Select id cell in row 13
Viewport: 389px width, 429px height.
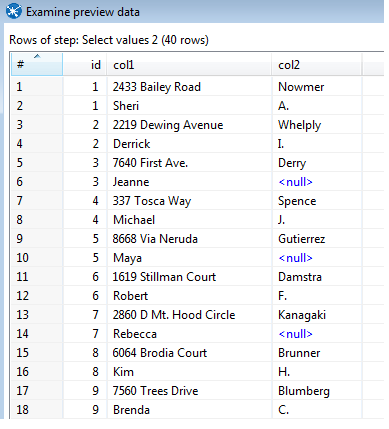pyautogui.click(x=85, y=315)
